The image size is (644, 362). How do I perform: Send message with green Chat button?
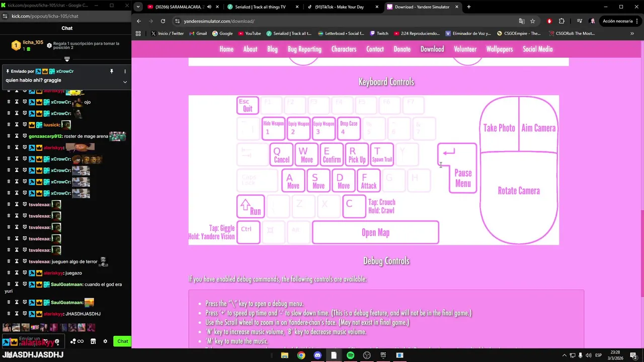[122, 341]
